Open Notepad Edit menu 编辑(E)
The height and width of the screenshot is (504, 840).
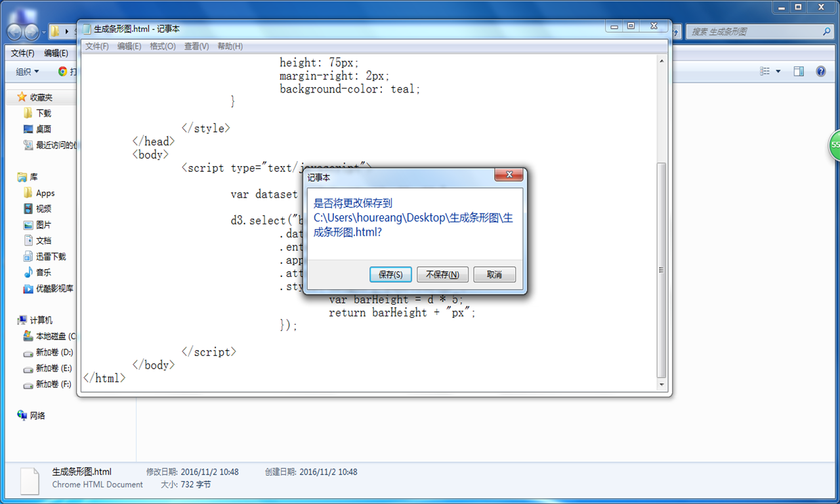pos(129,47)
